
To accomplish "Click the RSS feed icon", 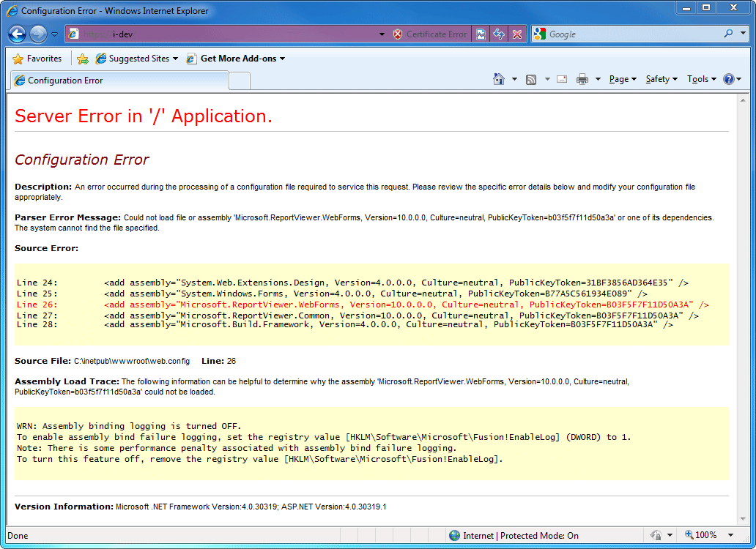I will [x=530, y=79].
